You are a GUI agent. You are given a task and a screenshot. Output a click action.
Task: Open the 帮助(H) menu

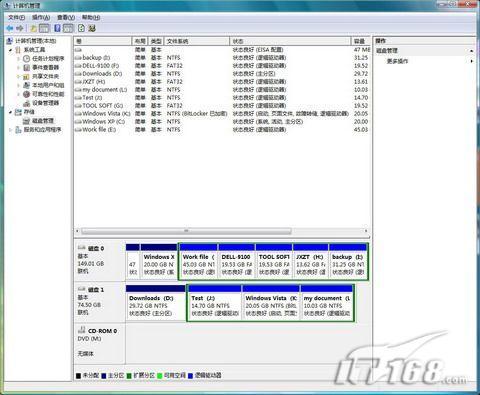(91, 17)
